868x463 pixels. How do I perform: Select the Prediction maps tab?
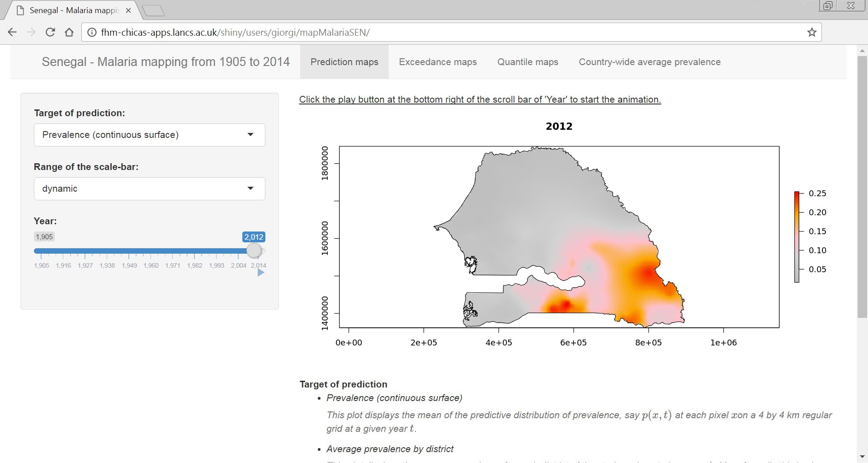[344, 62]
